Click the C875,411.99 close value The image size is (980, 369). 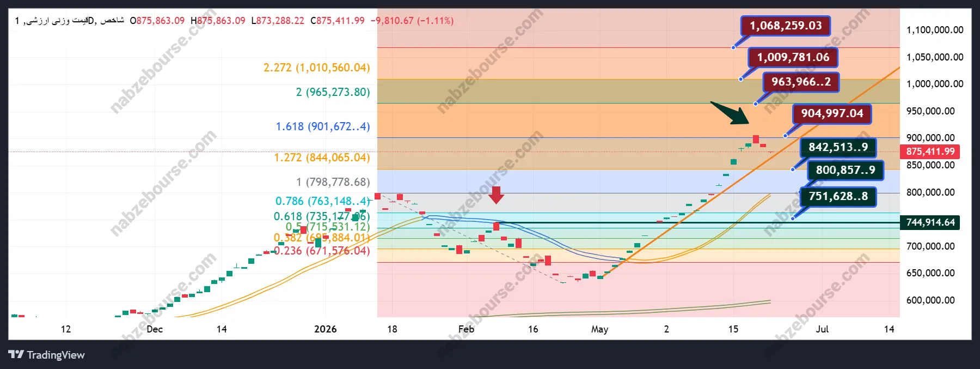pyautogui.click(x=338, y=21)
